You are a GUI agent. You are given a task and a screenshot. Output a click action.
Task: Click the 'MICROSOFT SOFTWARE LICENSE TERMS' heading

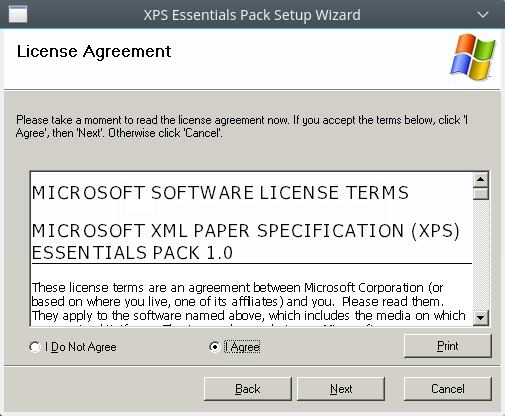pos(220,193)
